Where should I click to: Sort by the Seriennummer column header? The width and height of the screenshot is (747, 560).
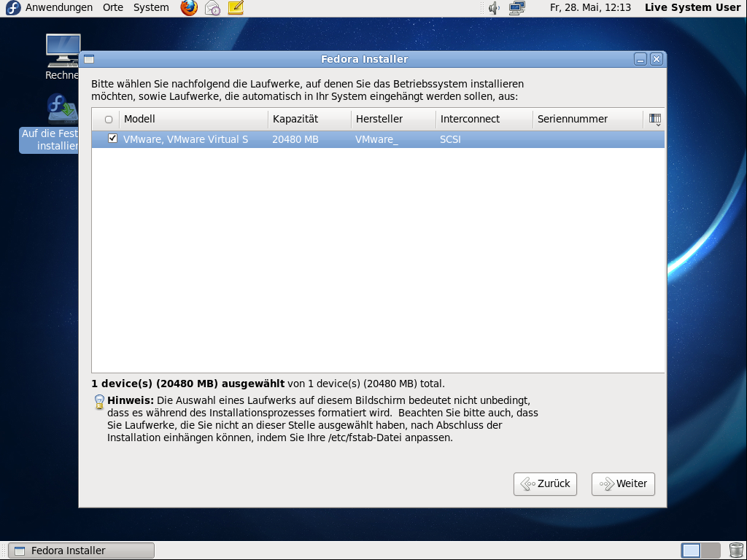588,119
